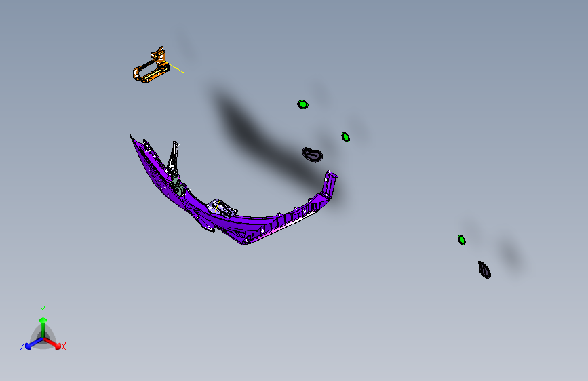Click the red X axis of triad
The width and height of the screenshot is (588, 381).
[52, 343]
